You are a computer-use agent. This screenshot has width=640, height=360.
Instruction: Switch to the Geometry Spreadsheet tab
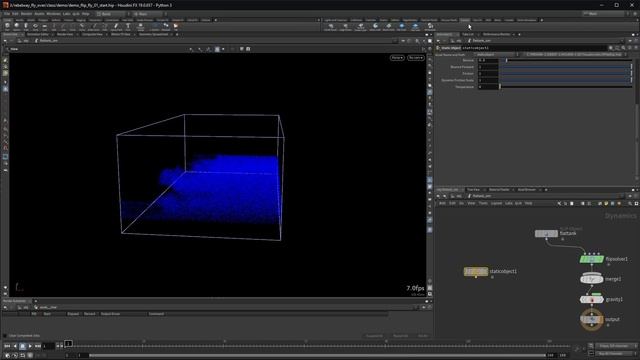153,34
